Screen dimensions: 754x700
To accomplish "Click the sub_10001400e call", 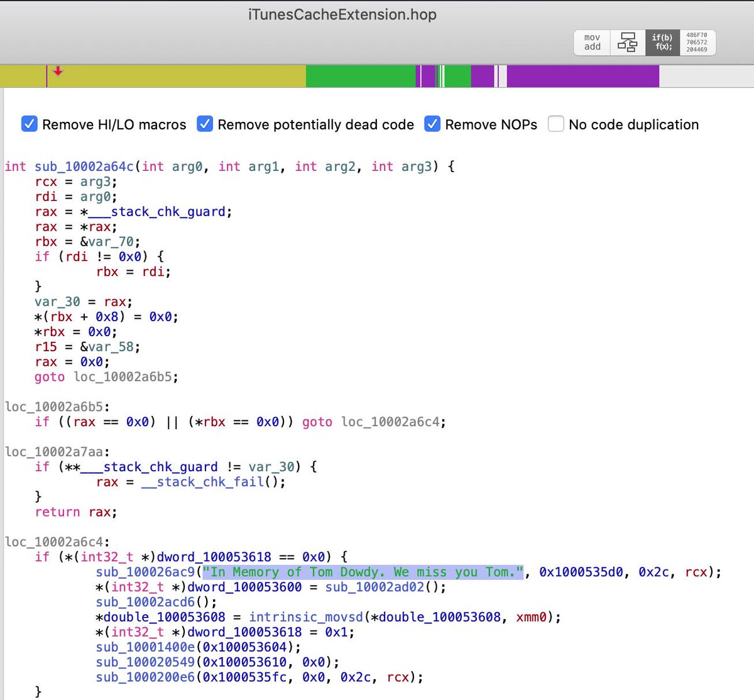I will [145, 647].
